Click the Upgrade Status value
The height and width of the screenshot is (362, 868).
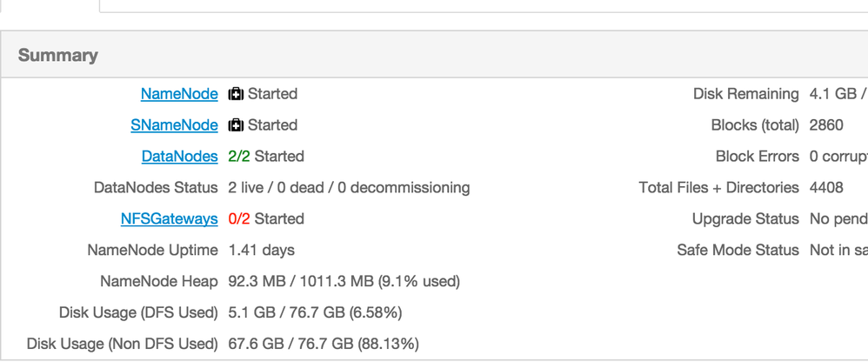(x=838, y=219)
